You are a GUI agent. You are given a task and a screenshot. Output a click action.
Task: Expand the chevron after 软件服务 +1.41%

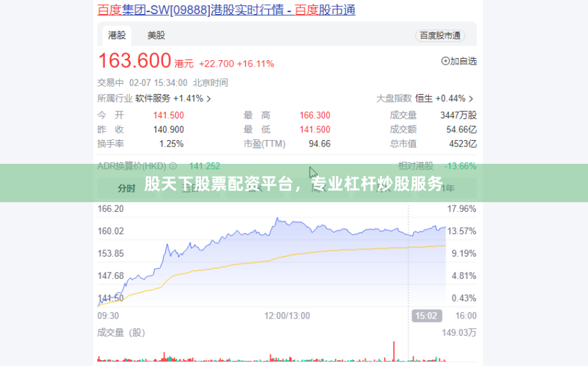click(209, 99)
